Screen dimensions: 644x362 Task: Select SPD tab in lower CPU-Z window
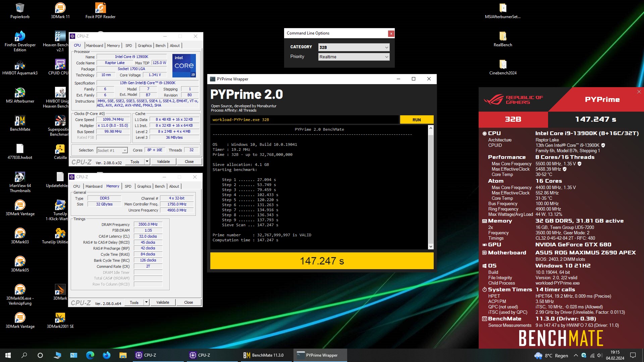click(128, 186)
